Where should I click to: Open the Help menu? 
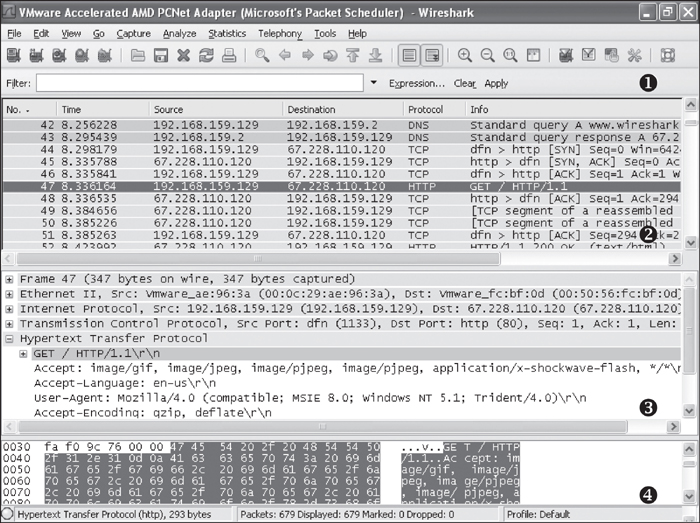click(357, 33)
